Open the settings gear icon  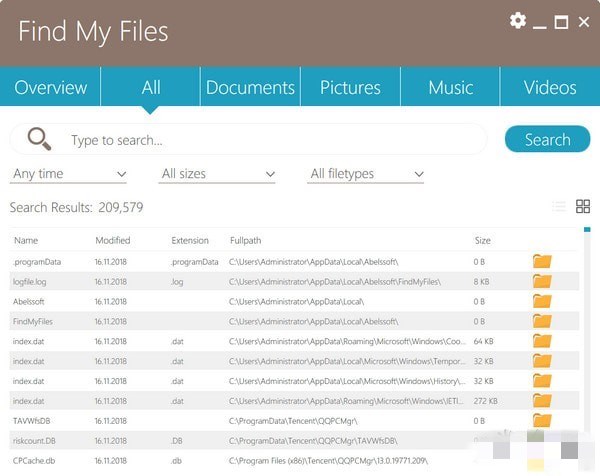tap(517, 21)
